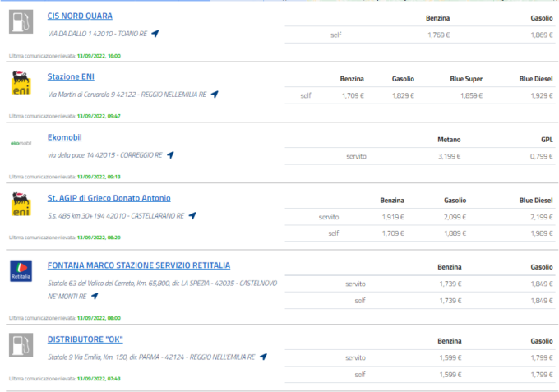This screenshot has height=392, width=559.
Task: Click ENI logo of St. AGIP di Grieco
Action: 21,204
